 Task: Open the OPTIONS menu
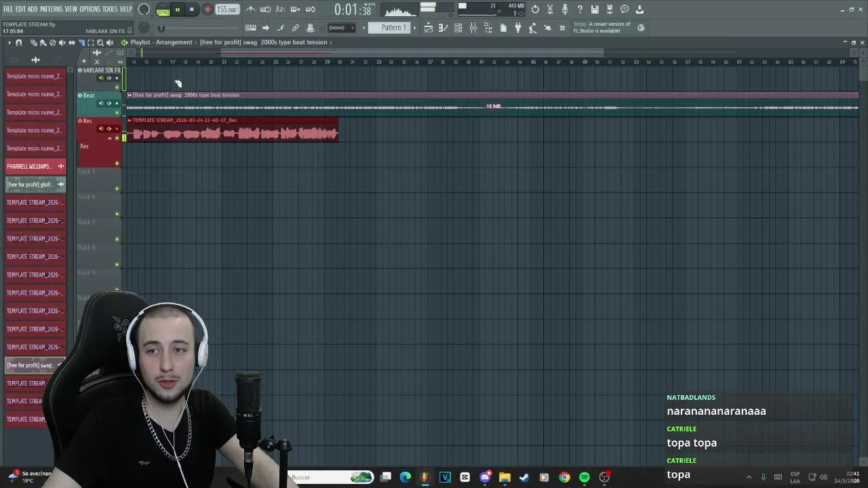[x=90, y=9]
